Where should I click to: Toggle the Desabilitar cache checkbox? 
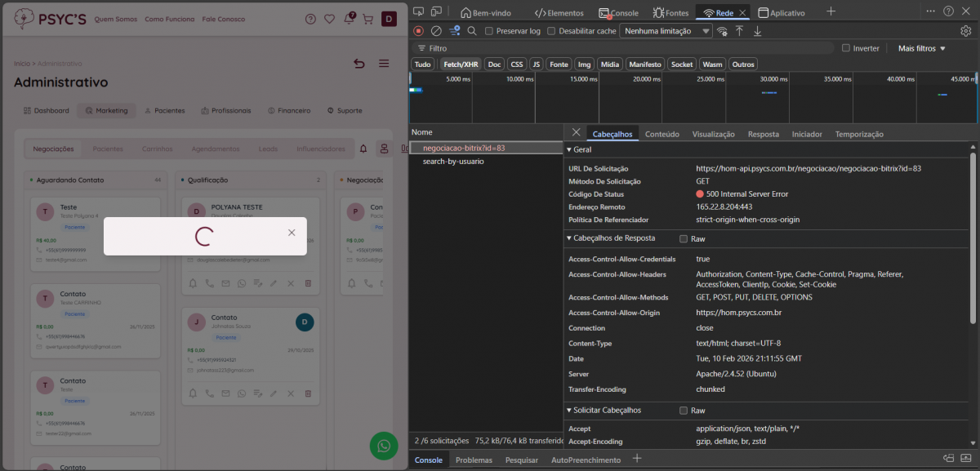point(551,31)
